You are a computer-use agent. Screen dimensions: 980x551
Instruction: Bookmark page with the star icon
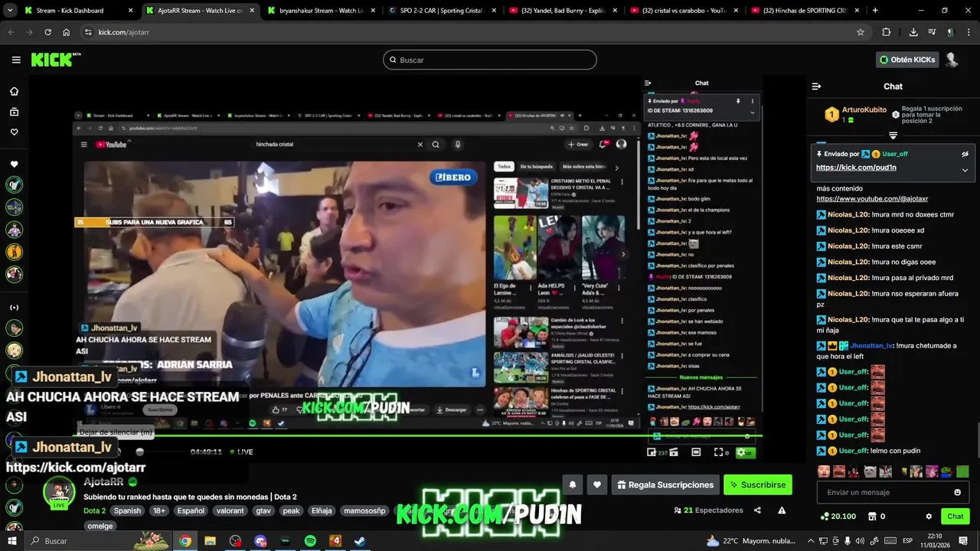click(x=861, y=32)
